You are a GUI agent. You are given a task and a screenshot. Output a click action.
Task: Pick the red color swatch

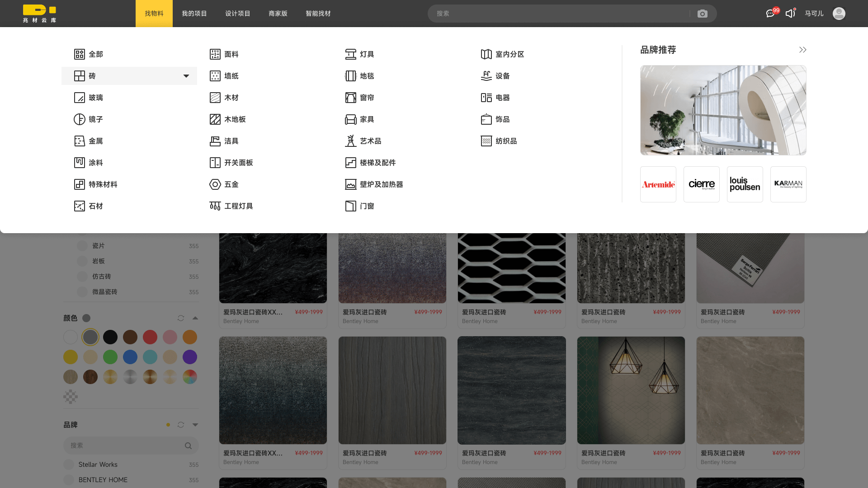pyautogui.click(x=150, y=337)
